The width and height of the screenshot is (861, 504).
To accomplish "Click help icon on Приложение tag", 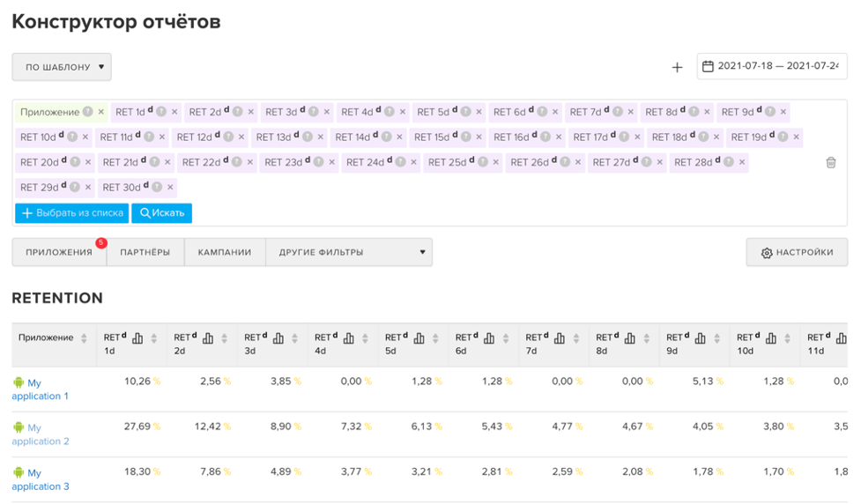I will tap(87, 112).
